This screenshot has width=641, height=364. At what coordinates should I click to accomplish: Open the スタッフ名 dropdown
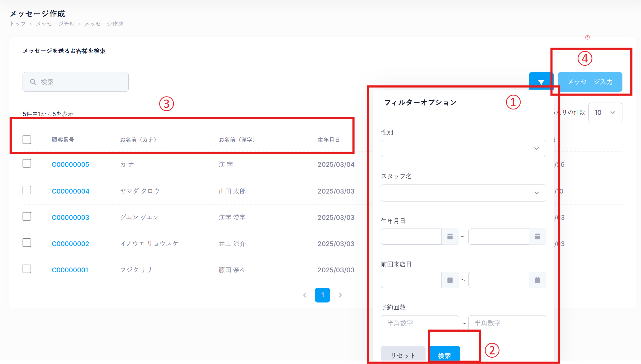pyautogui.click(x=463, y=193)
